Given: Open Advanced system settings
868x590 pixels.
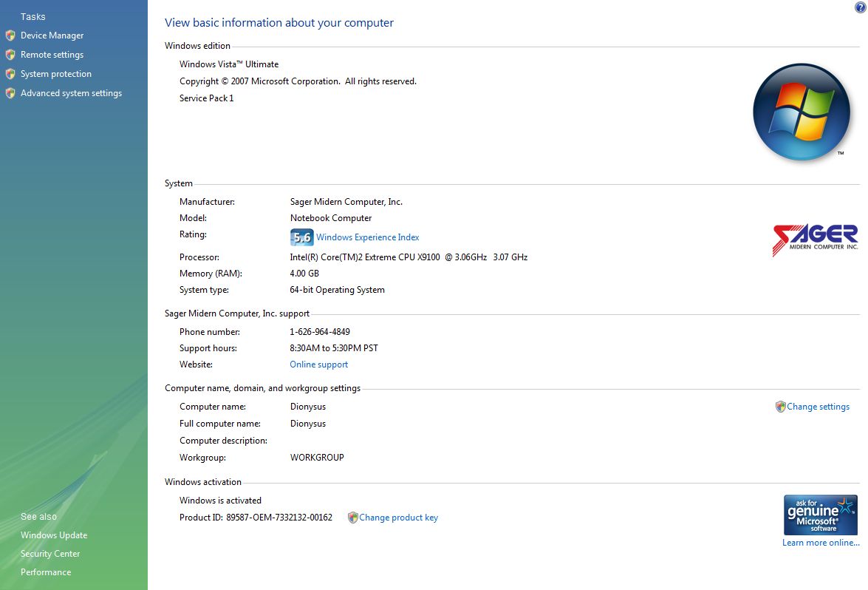Looking at the screenshot, I should click(x=71, y=94).
